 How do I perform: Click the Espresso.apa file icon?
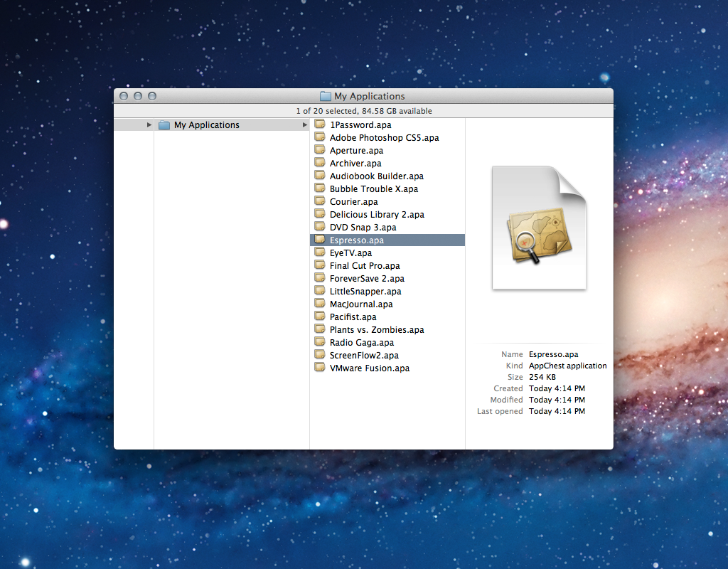point(320,239)
